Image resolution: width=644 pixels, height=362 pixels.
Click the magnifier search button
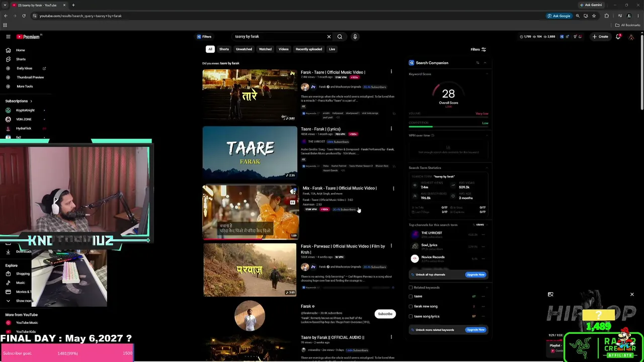coord(340,37)
